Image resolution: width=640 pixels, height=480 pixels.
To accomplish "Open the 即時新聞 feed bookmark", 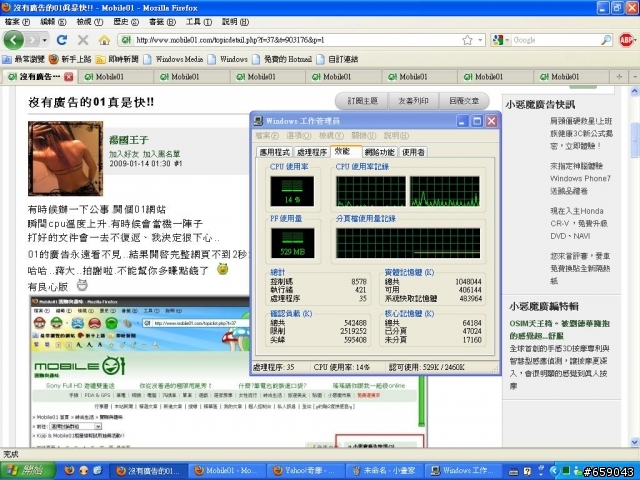I will point(117,59).
